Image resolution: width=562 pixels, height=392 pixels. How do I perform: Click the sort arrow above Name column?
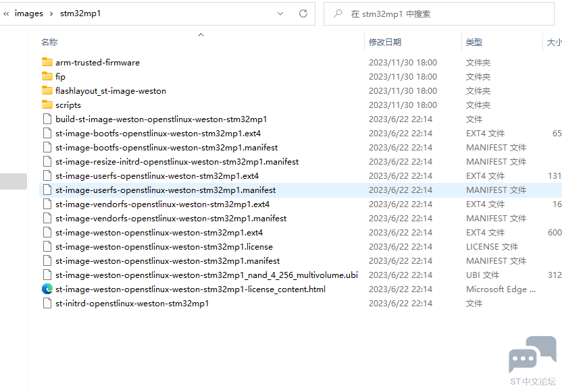[x=201, y=34]
